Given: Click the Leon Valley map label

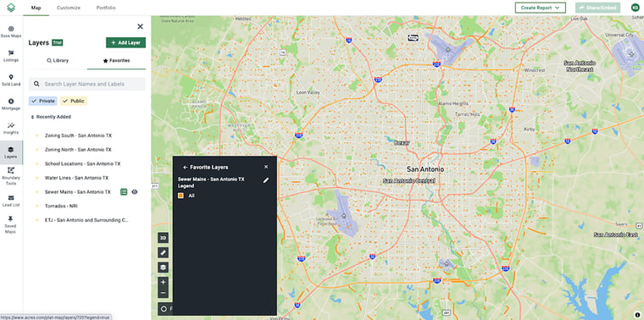Looking at the screenshot, I should pyautogui.click(x=308, y=92).
